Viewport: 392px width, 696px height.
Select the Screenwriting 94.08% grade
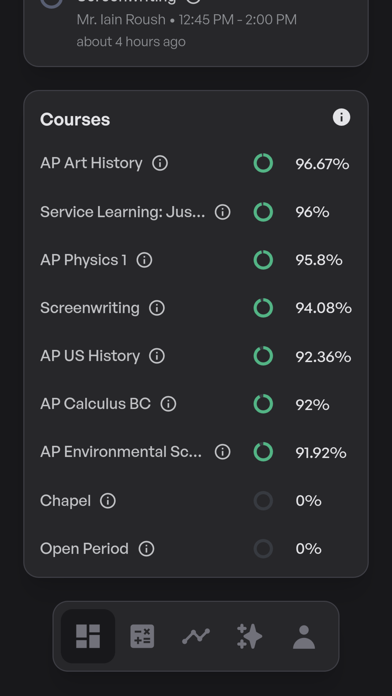pyautogui.click(x=324, y=308)
